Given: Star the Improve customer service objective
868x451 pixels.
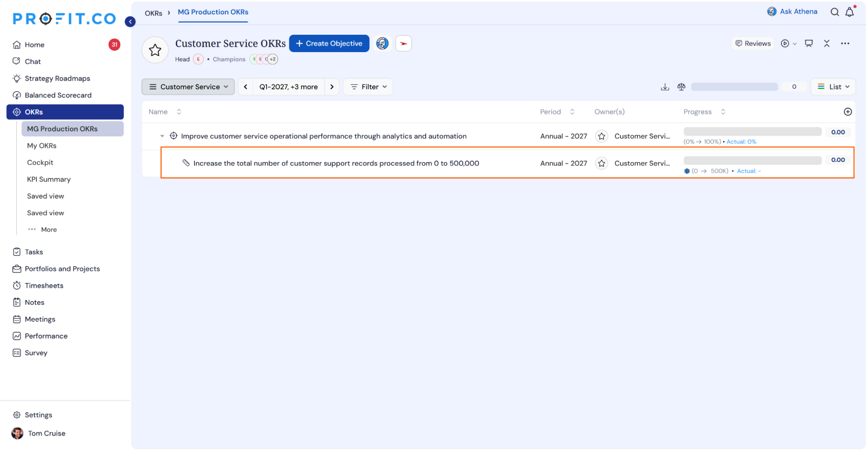Looking at the screenshot, I should (x=601, y=136).
